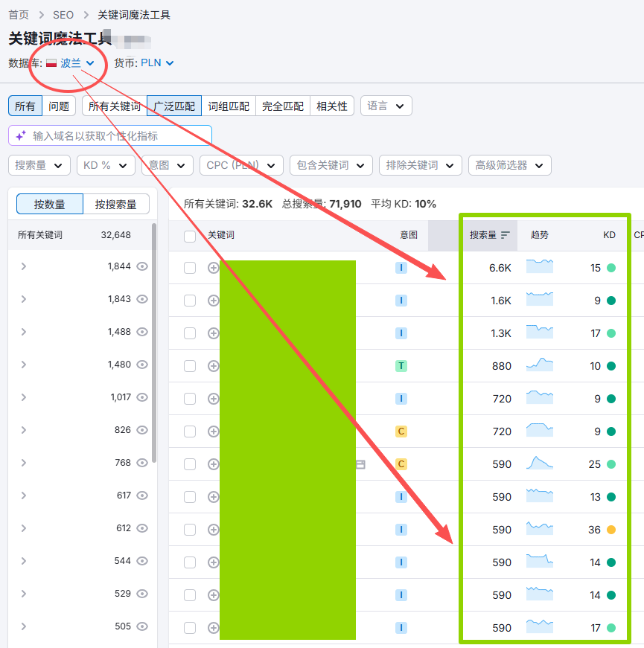
Task: Click the sort icon beside 搜索量 header
Action: (x=505, y=235)
